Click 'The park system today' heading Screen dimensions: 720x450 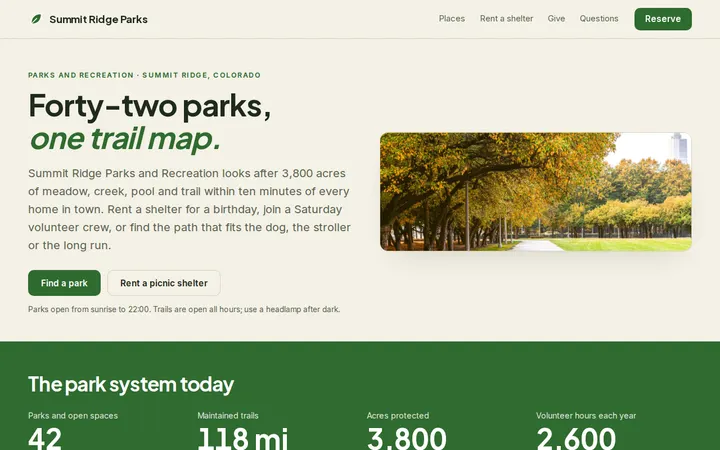pos(131,384)
